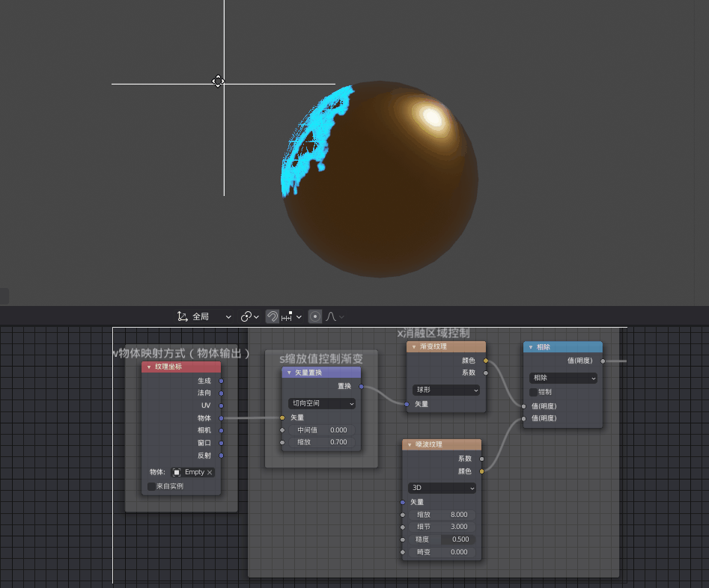
Task: Open the 球形 gradient type dropdown
Action: [445, 390]
